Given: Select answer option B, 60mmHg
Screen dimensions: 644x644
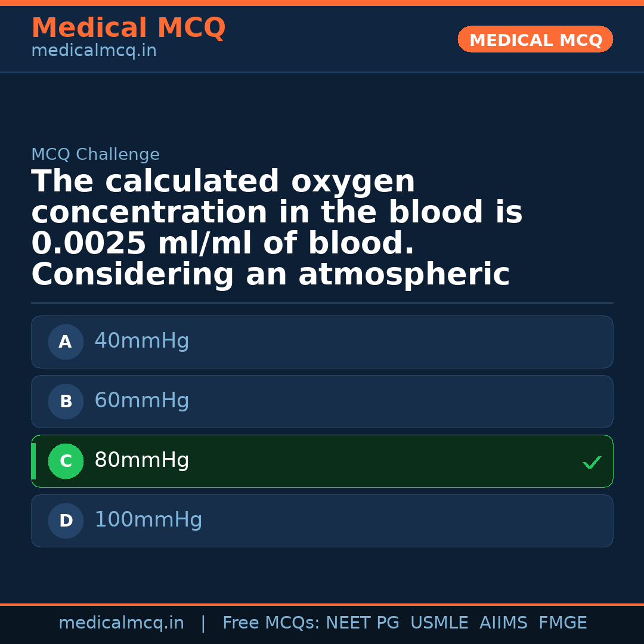Looking at the screenshot, I should pyautogui.click(x=322, y=401).
